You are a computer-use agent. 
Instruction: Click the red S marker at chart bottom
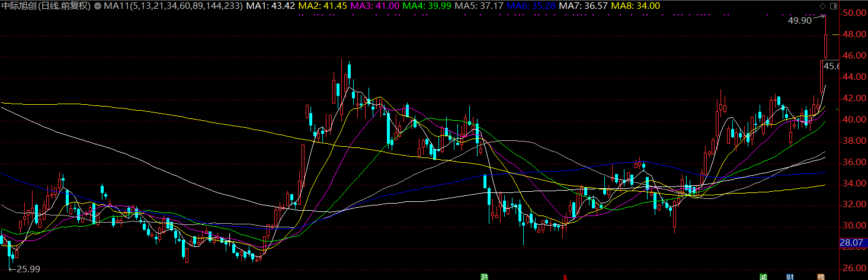click(x=564, y=276)
